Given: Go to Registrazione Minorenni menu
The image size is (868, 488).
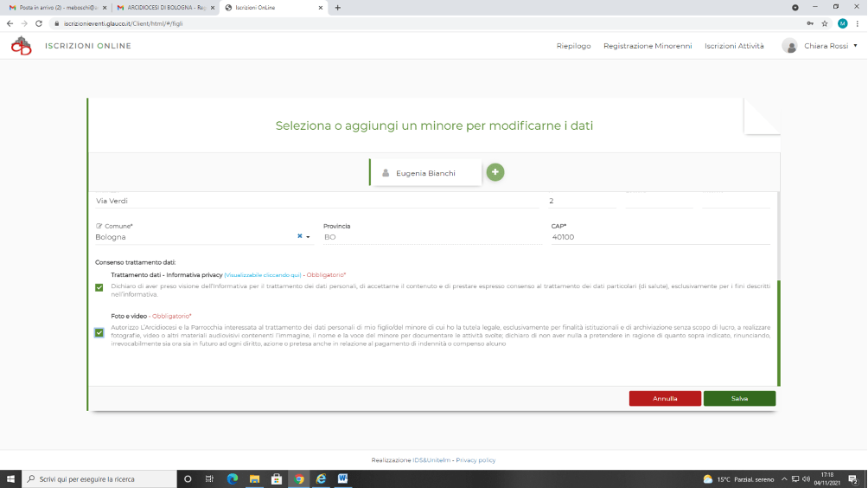Looking at the screenshot, I should pos(647,46).
